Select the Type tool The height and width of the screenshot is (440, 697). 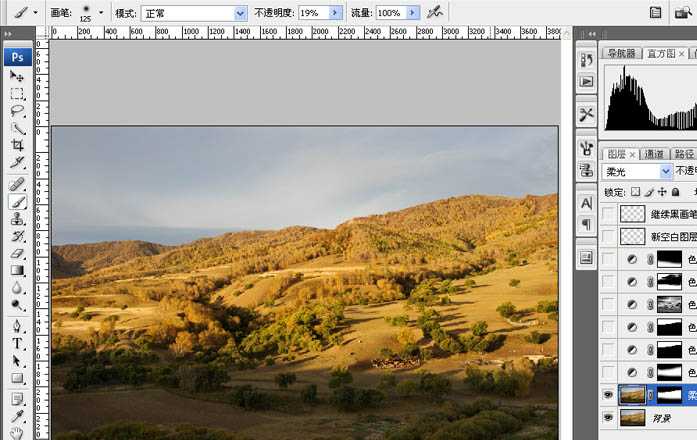point(17,344)
